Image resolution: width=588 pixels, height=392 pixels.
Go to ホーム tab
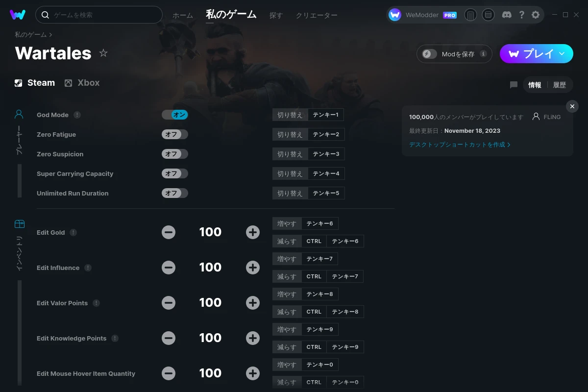183,15
